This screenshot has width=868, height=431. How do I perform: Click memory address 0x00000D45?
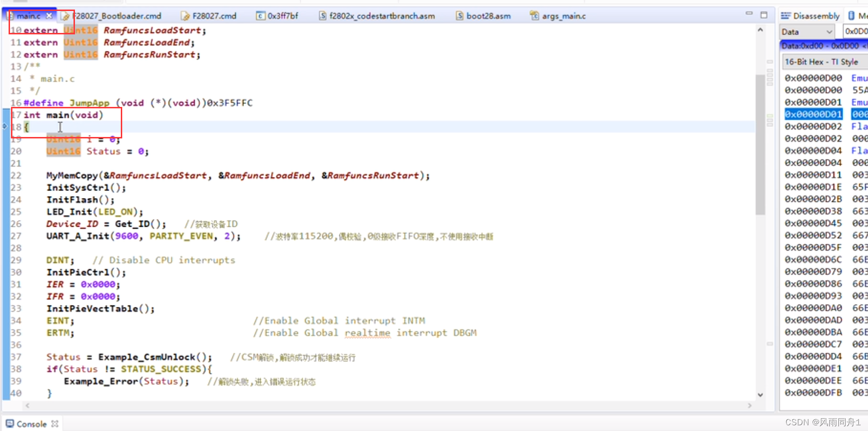[814, 223]
